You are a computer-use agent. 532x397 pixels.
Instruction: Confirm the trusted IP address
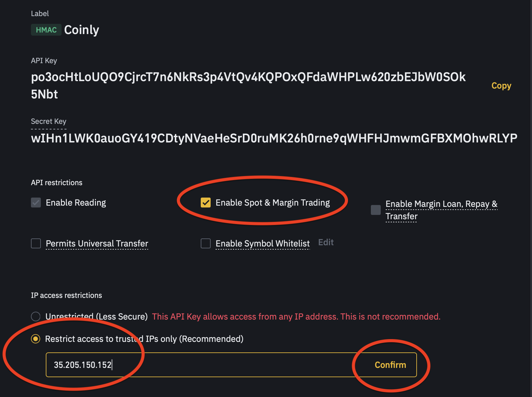390,365
